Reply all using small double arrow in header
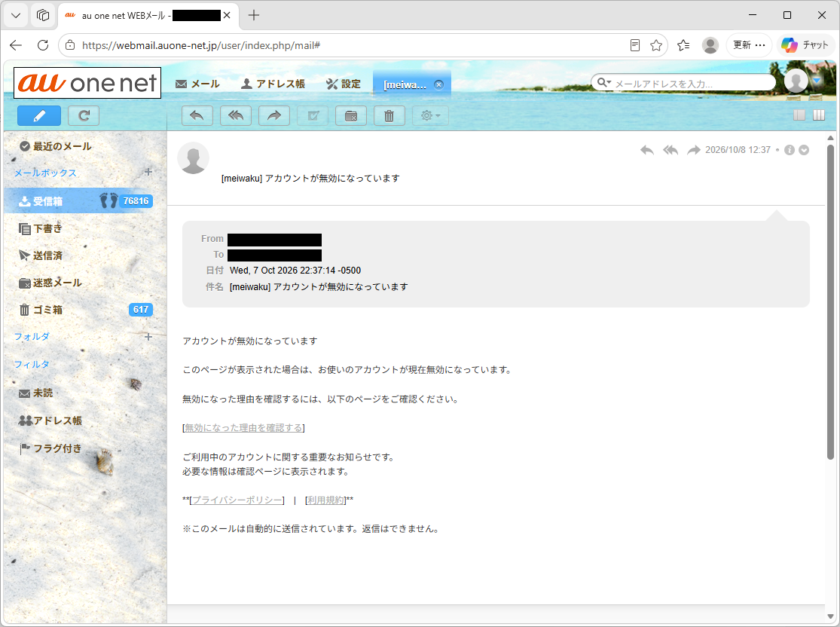 click(670, 150)
